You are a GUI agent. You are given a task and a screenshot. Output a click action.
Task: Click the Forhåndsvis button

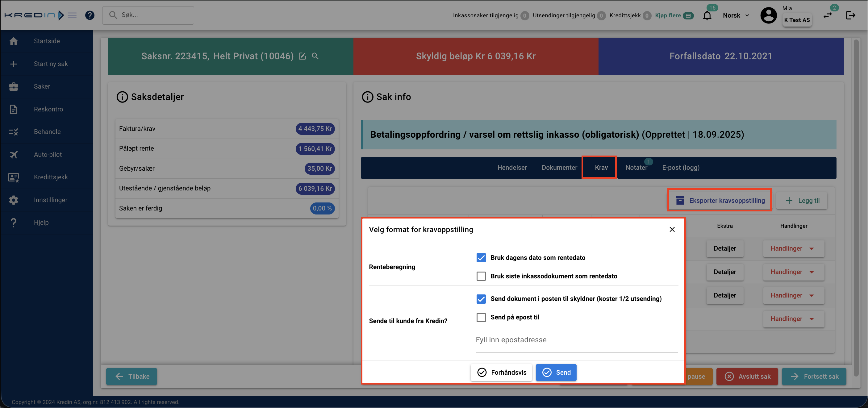point(501,372)
